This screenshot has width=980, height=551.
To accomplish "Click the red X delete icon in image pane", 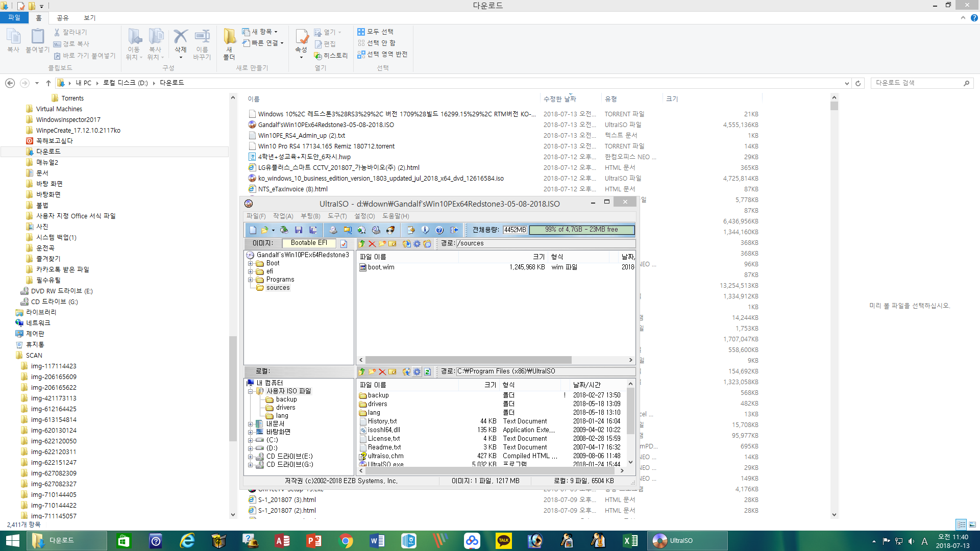I will coord(372,244).
